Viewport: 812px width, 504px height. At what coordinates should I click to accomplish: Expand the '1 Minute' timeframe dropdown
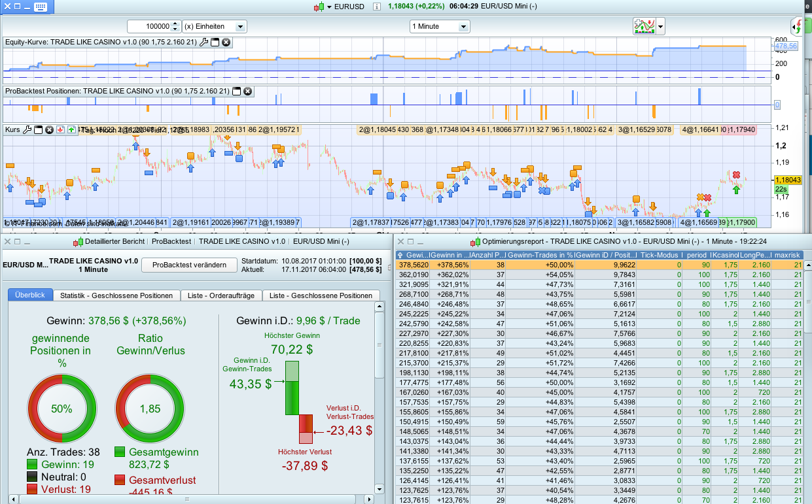pos(440,27)
